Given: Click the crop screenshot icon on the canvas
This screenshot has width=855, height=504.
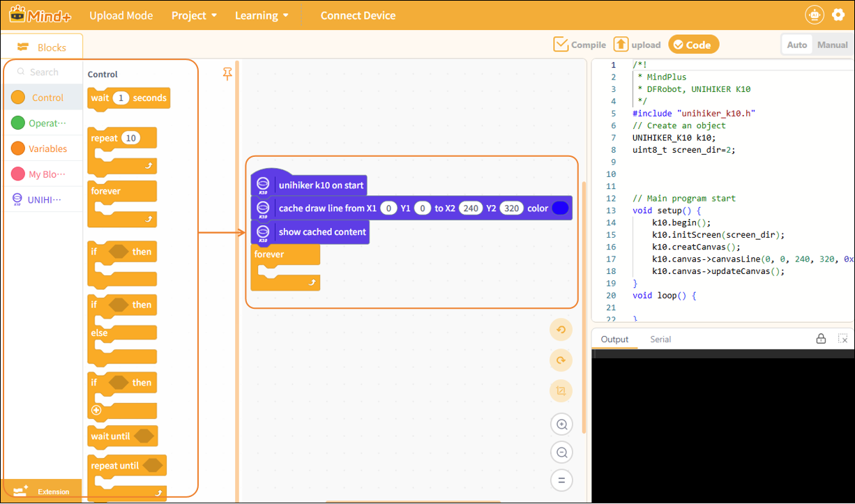Looking at the screenshot, I should [561, 391].
